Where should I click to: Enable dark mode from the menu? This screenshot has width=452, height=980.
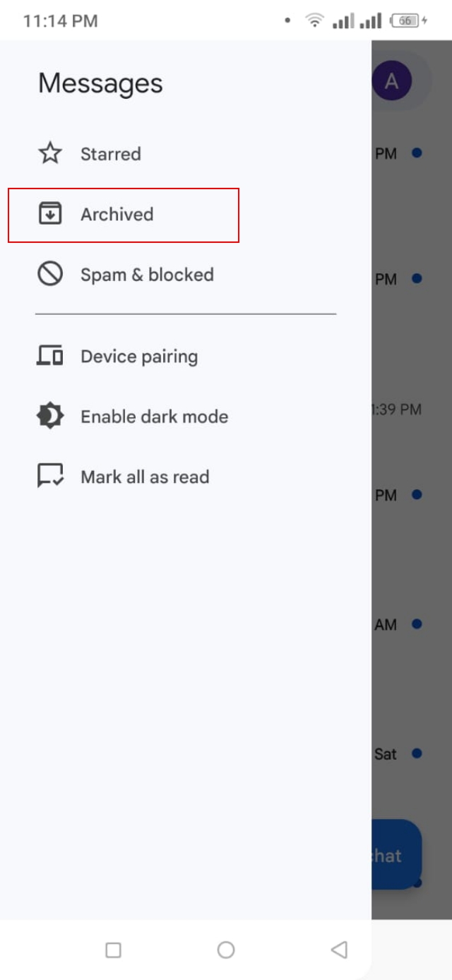[x=154, y=416]
